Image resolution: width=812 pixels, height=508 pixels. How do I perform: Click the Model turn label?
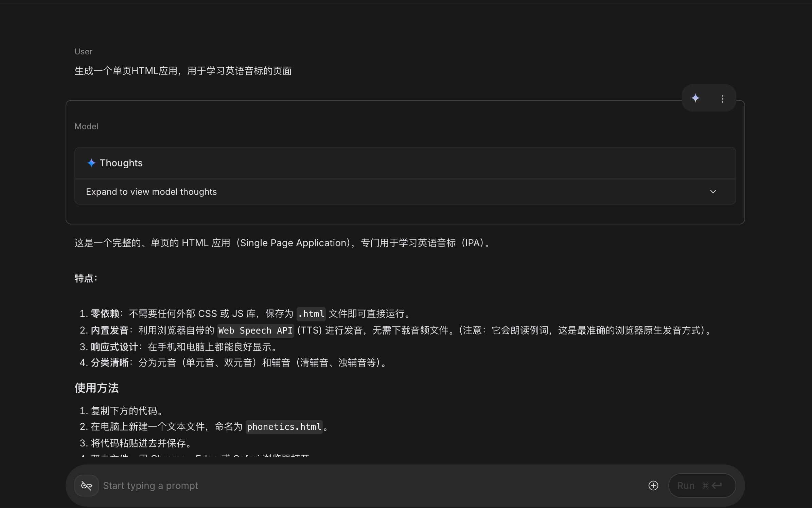tap(86, 126)
